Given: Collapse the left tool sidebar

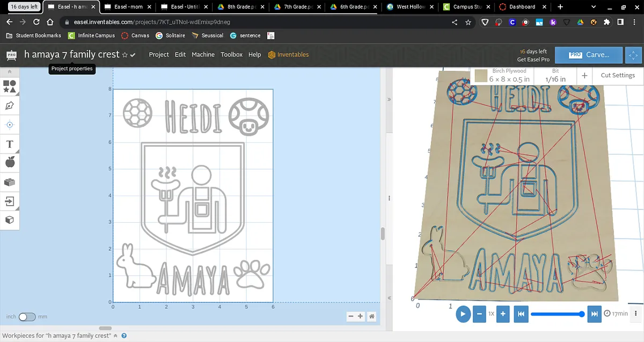Looking at the screenshot, I should tap(9, 71).
